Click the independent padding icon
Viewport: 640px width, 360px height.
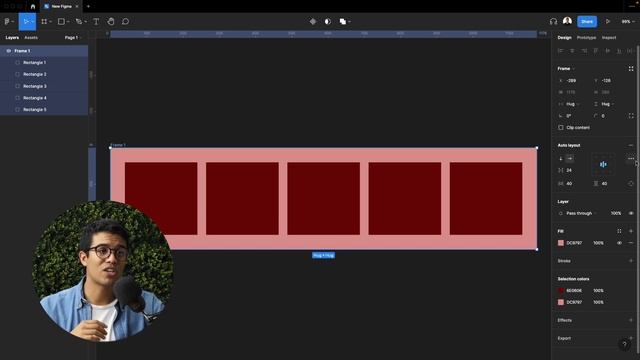click(631, 184)
